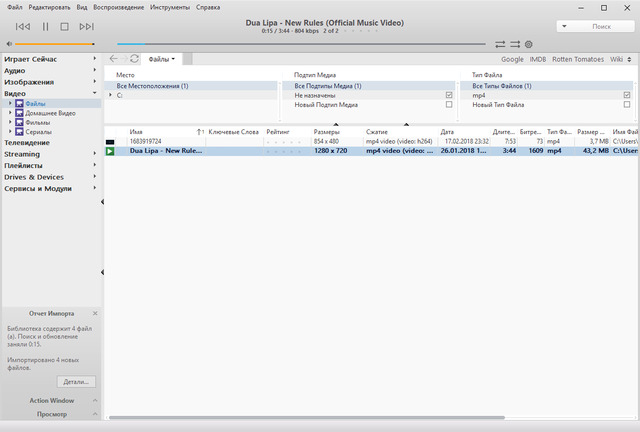The height and width of the screenshot is (432, 640).
Task: Open the 'Файлы' view dropdown
Action: pos(162,59)
